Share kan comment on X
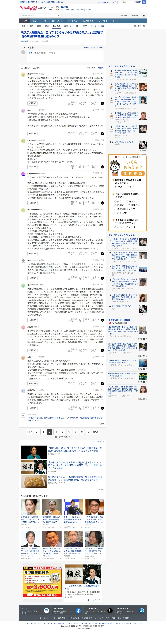The image size is (166, 644). (x=102, y=167)
